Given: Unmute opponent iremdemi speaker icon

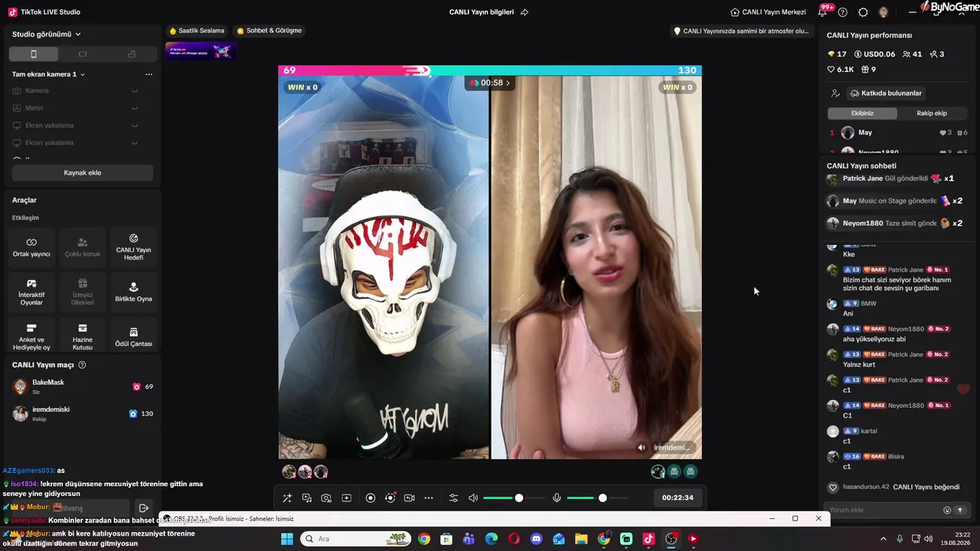Looking at the screenshot, I should (642, 448).
